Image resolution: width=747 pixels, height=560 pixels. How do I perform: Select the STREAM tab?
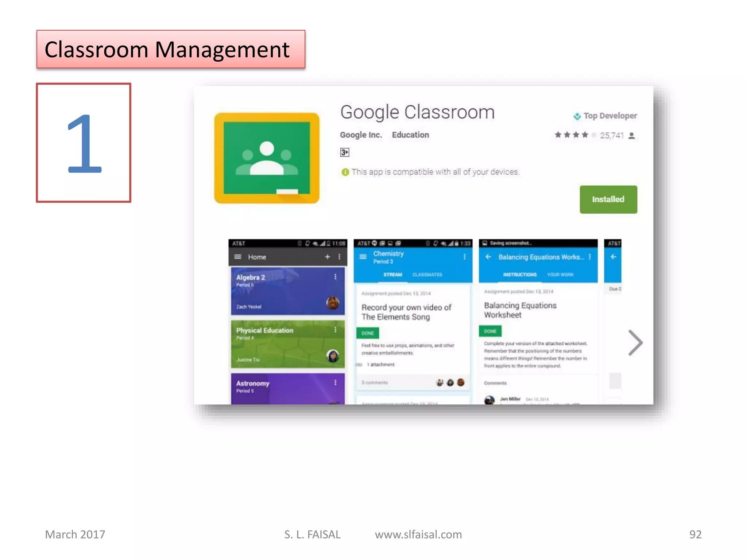[392, 275]
